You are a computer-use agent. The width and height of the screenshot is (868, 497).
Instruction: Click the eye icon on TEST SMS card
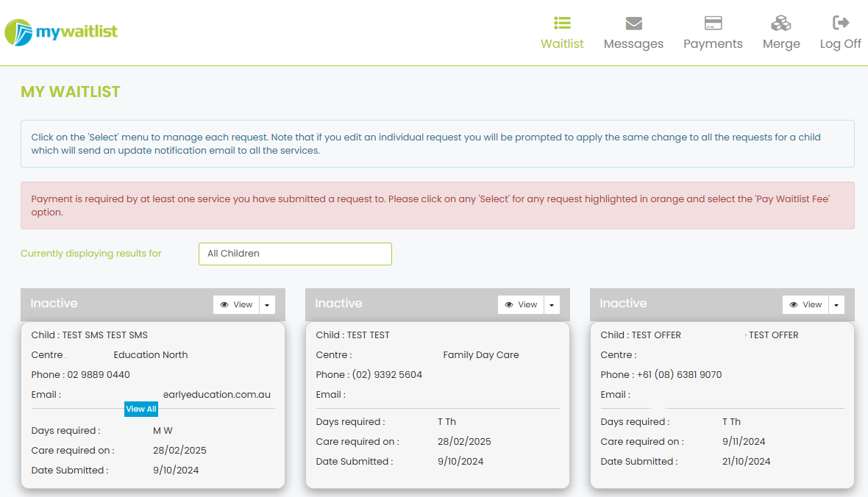(224, 304)
